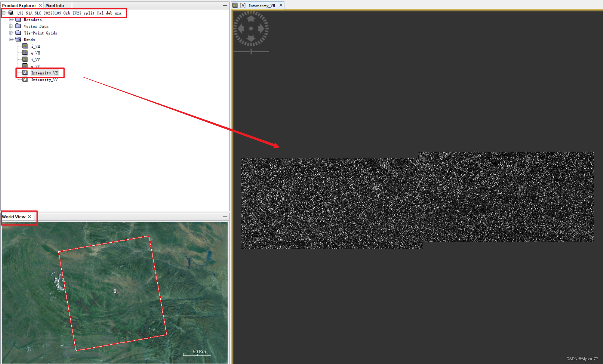The height and width of the screenshot is (364, 603).
Task: Close the Product Explorer tab
Action: point(40,5)
